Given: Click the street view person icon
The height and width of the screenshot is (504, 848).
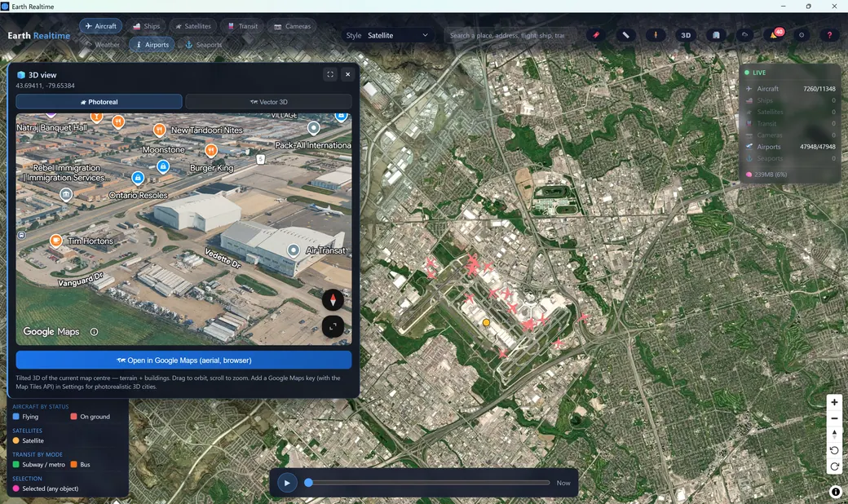Looking at the screenshot, I should [x=656, y=35].
